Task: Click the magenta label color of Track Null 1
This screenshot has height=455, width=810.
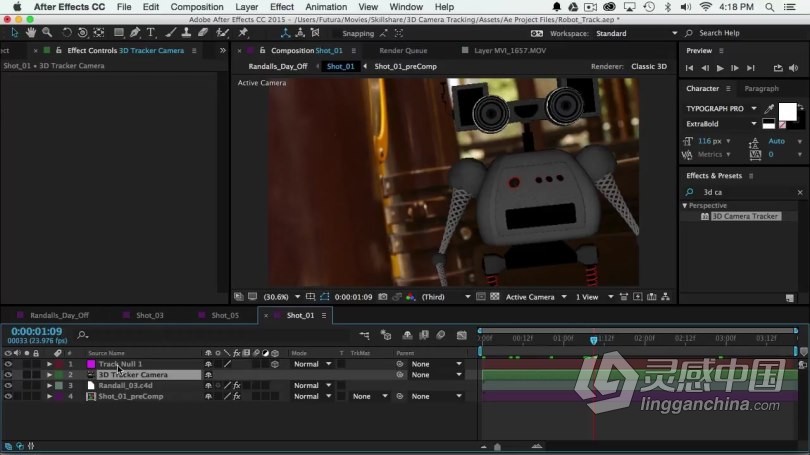Action: (91, 364)
